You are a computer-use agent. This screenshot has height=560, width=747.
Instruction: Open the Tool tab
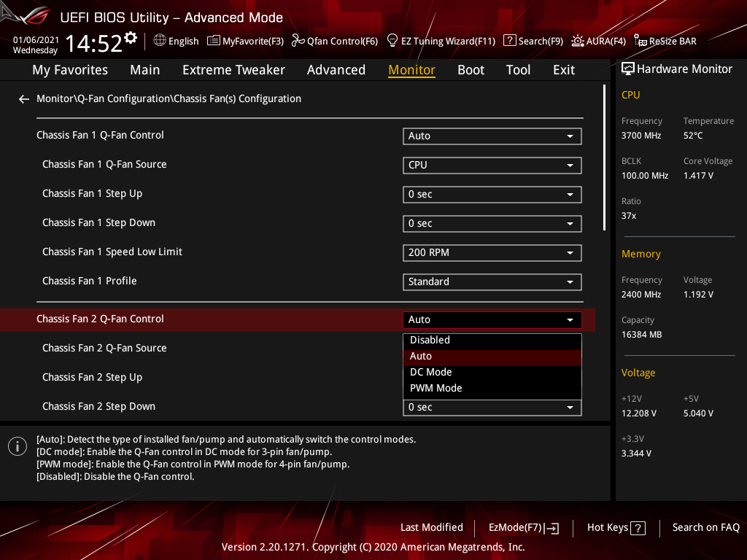point(518,70)
